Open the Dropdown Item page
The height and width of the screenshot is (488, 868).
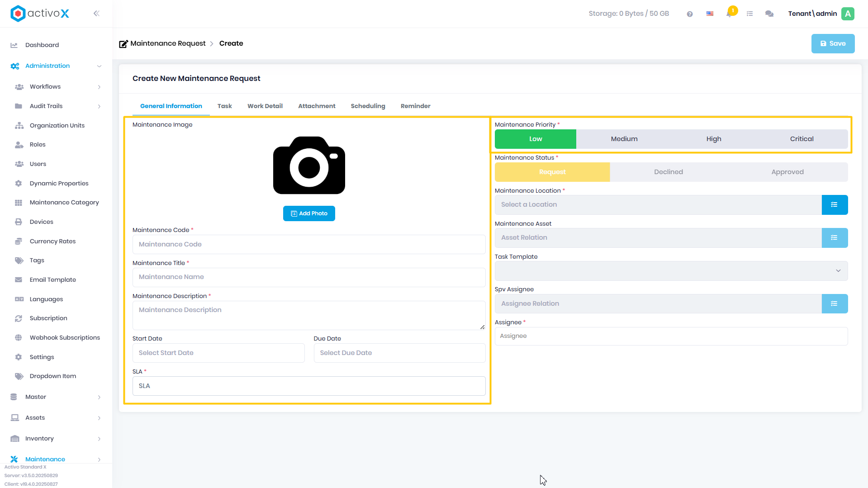point(53,376)
